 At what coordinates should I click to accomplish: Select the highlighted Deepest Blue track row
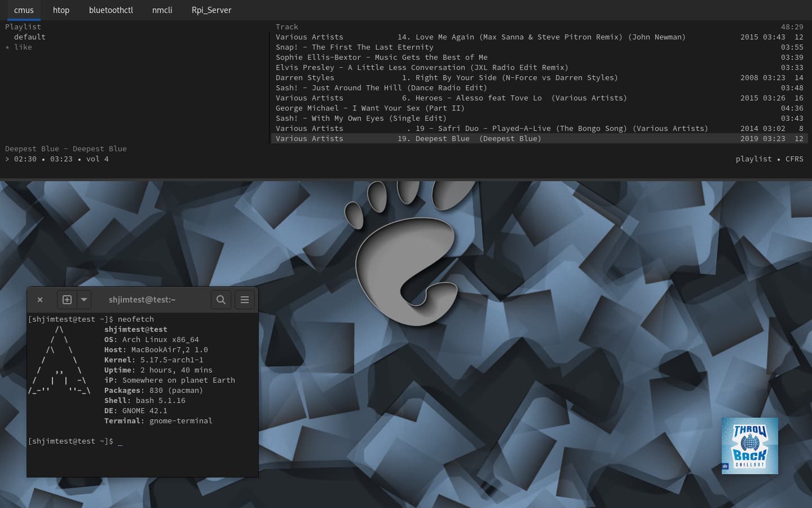pyautogui.click(x=540, y=139)
